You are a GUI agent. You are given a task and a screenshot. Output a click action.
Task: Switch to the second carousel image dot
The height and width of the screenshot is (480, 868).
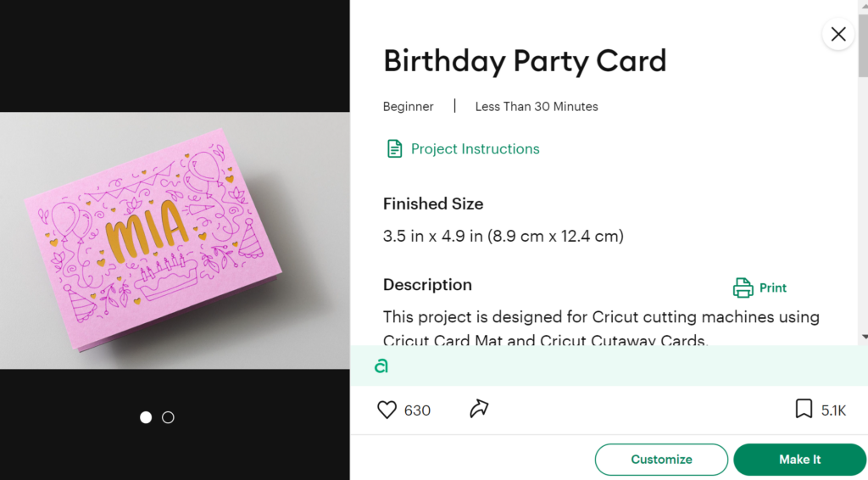(168, 417)
